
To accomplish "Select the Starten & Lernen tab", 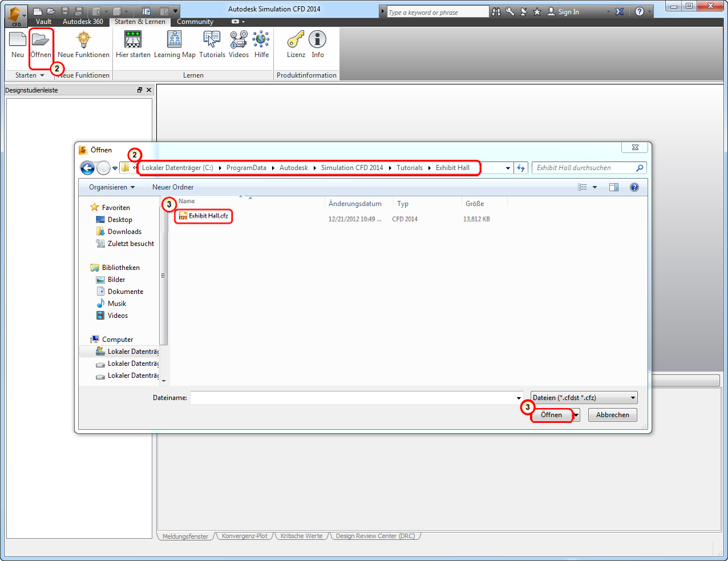I will coord(140,22).
